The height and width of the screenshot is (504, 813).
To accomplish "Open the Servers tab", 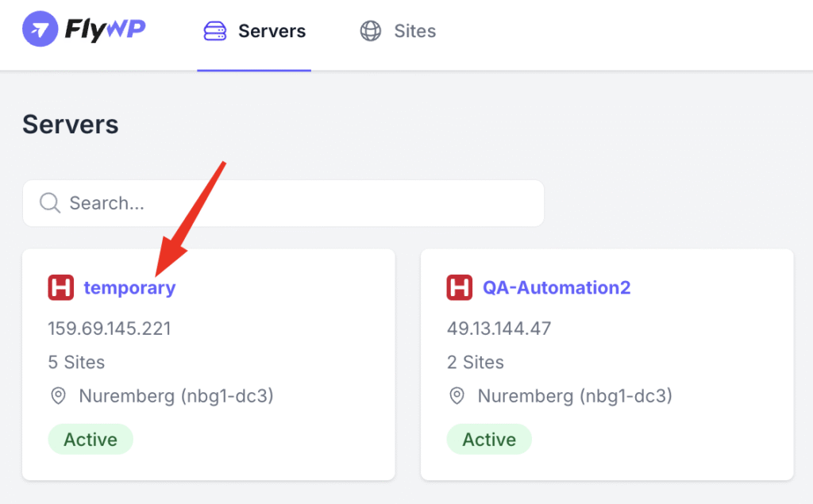I will [x=254, y=31].
